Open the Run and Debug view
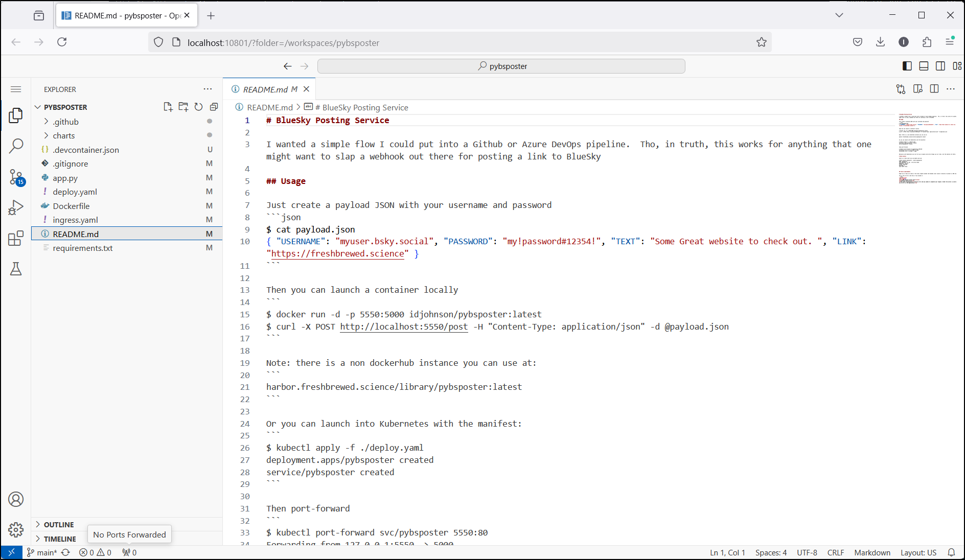Screen dimensions: 965x560 pos(16,207)
